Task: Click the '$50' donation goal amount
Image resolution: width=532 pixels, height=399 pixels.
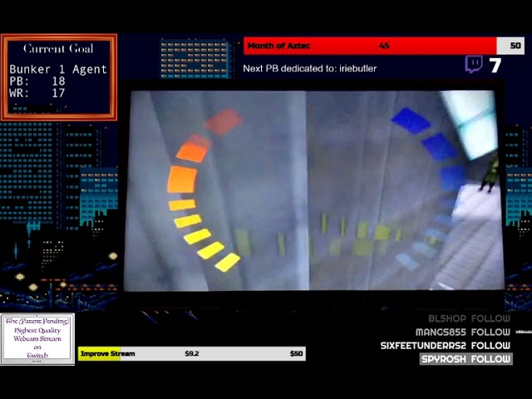Action: [x=296, y=353]
